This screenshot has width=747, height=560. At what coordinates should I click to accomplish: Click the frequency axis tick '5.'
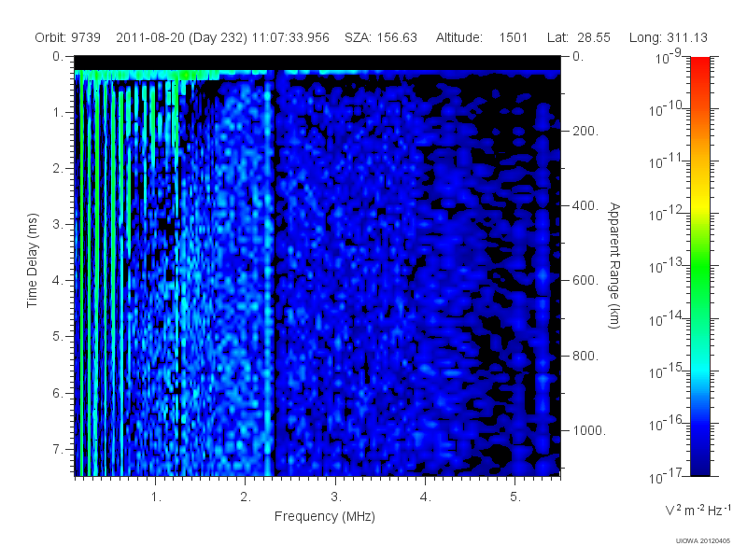click(515, 497)
